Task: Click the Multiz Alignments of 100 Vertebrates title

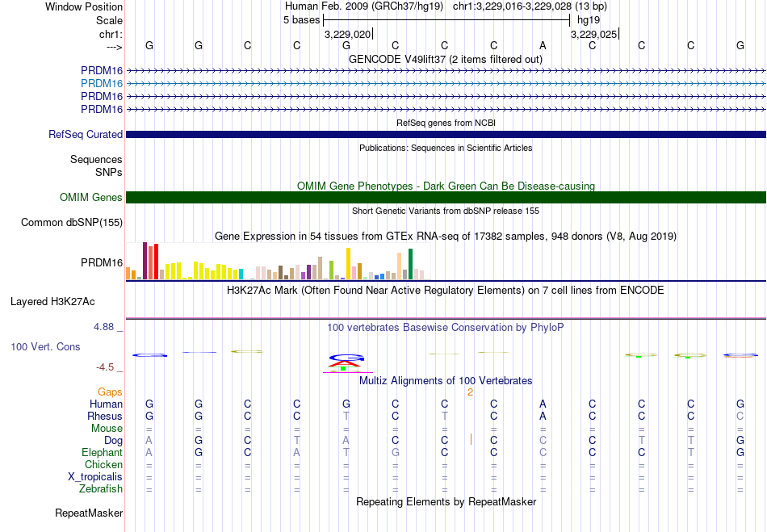Action: [x=446, y=381]
